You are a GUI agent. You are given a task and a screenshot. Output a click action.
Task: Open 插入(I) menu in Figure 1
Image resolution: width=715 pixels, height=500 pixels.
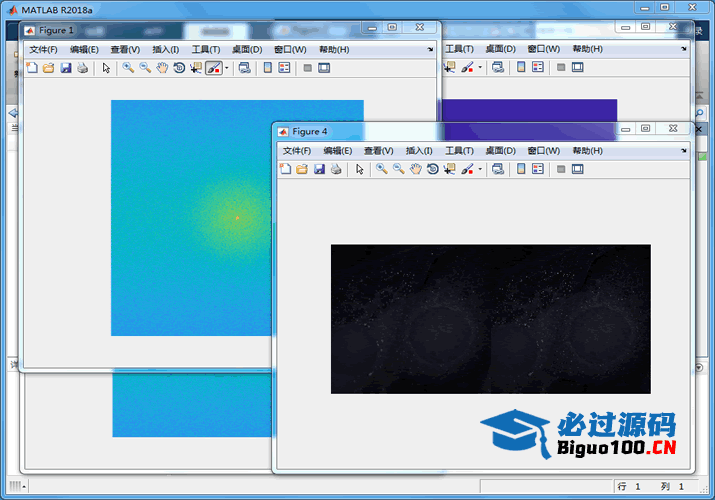[166, 50]
